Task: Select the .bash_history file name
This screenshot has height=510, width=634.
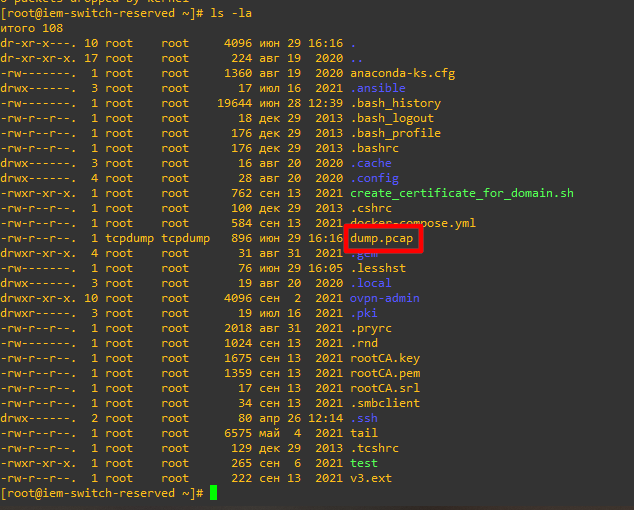Action: tap(395, 103)
